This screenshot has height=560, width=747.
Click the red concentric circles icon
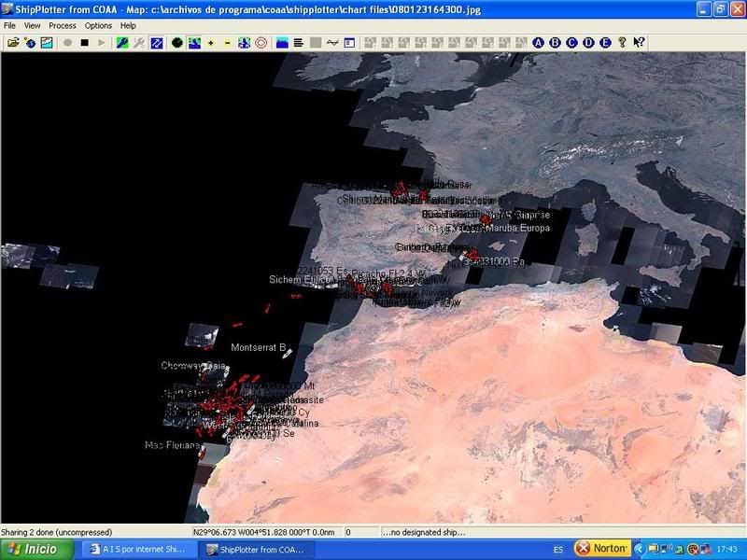[261, 43]
